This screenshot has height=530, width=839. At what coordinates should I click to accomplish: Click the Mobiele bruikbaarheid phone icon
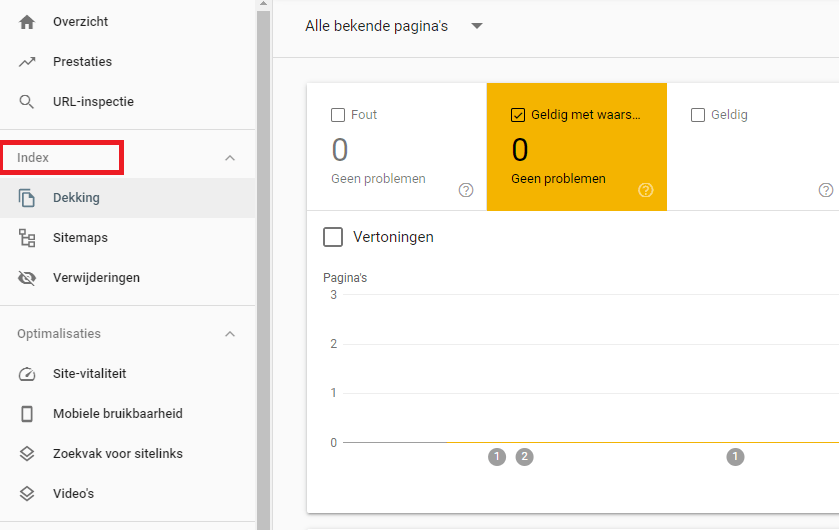coord(27,414)
